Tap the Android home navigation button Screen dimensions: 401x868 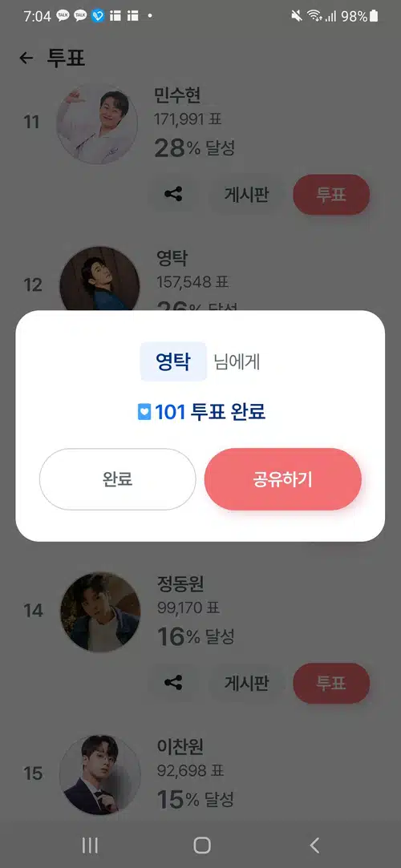coord(202,845)
